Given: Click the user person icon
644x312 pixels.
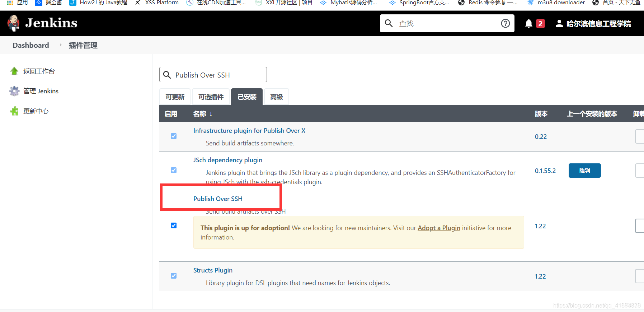Looking at the screenshot, I should tap(559, 24).
